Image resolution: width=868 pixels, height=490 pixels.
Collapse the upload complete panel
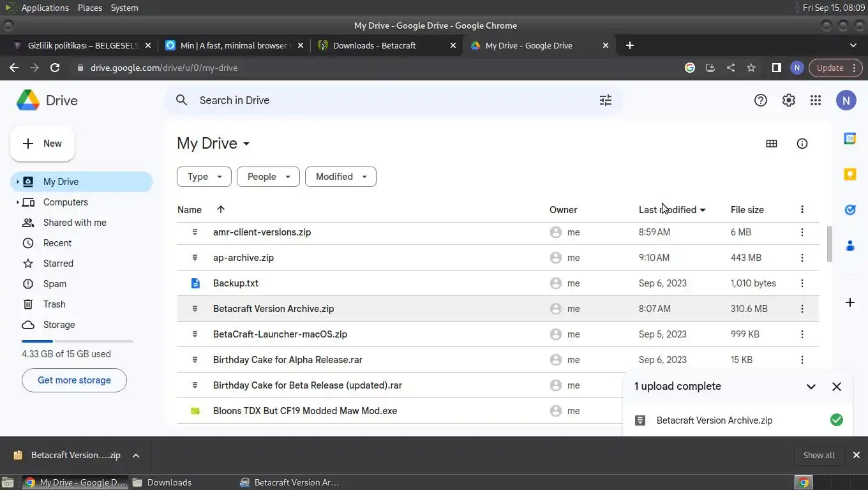pyautogui.click(x=811, y=387)
